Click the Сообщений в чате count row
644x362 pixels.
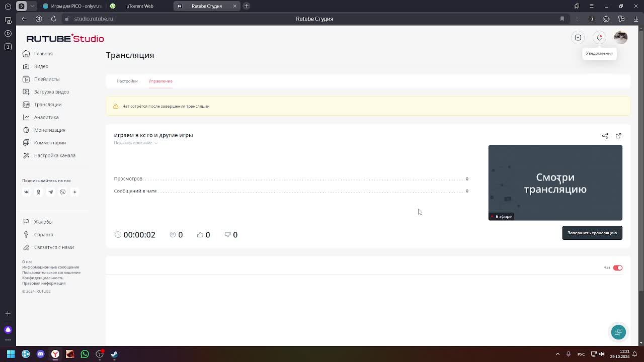click(x=291, y=191)
